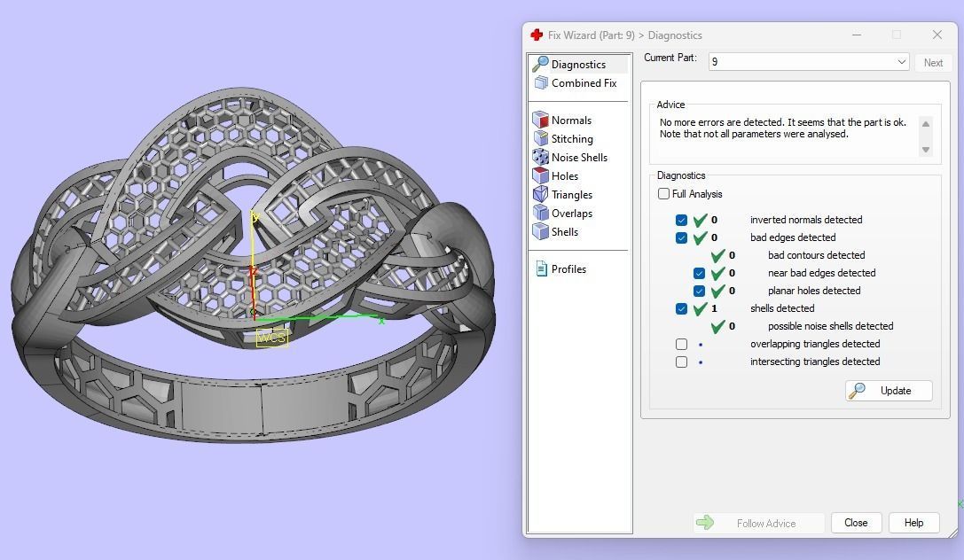Click the Stitching icon in sidebar
This screenshot has width=964, height=560.
pyautogui.click(x=540, y=138)
